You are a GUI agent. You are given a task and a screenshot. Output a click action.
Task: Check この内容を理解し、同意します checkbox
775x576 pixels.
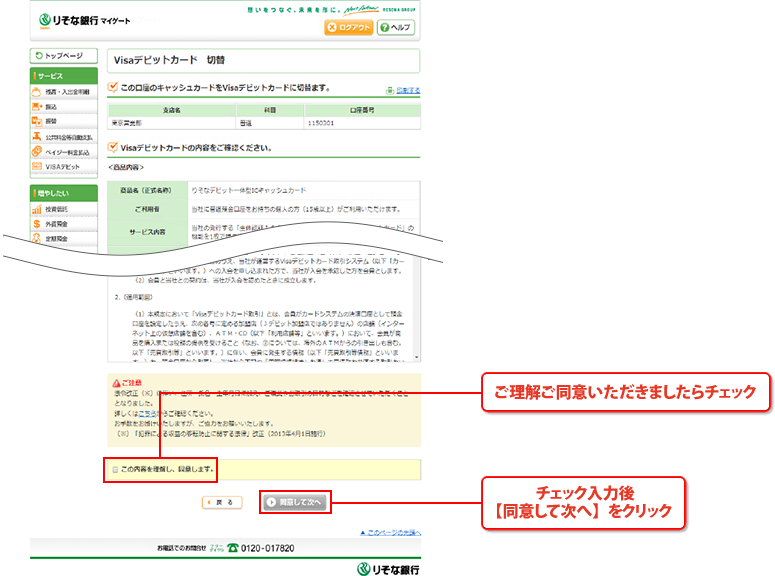point(116,470)
